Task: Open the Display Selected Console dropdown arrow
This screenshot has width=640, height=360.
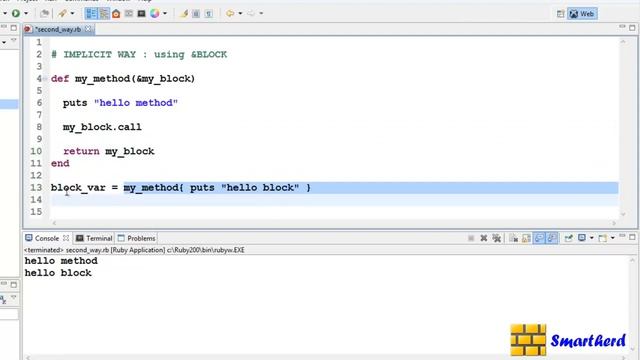Action: coord(591,238)
